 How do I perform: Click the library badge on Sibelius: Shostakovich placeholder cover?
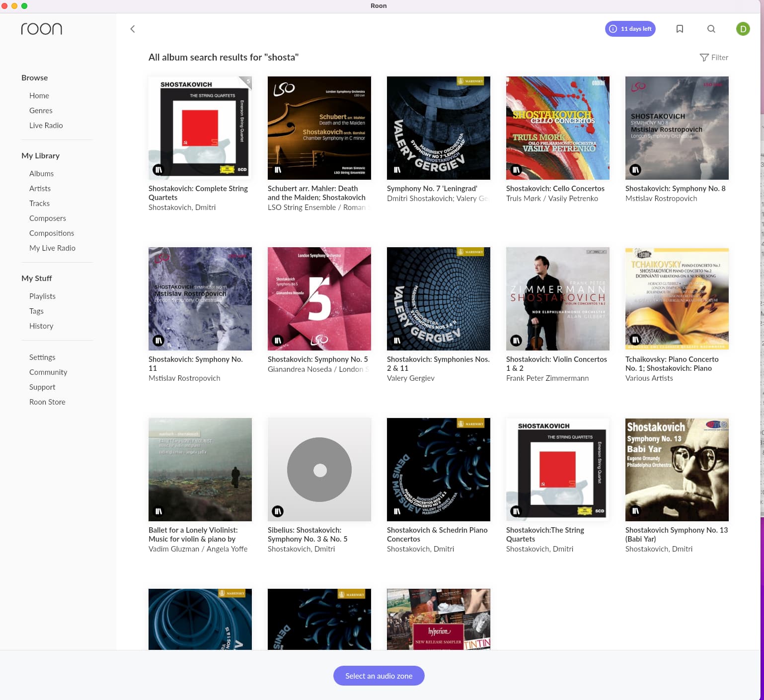click(x=278, y=511)
